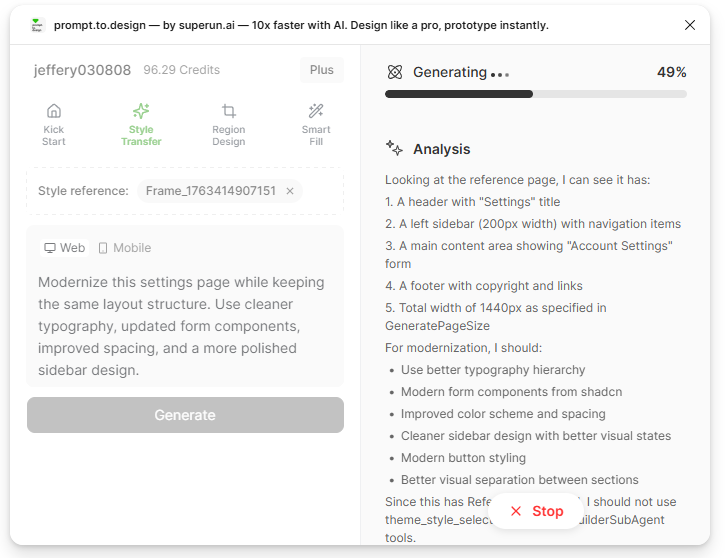This screenshot has height=558, width=725.
Task: Click the 96.29 Credits label
Action: coord(181,70)
